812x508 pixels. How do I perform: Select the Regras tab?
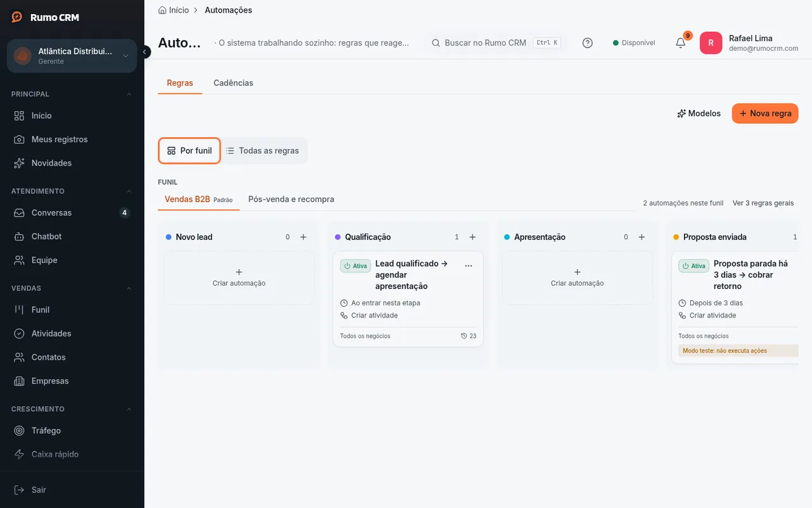click(x=180, y=83)
